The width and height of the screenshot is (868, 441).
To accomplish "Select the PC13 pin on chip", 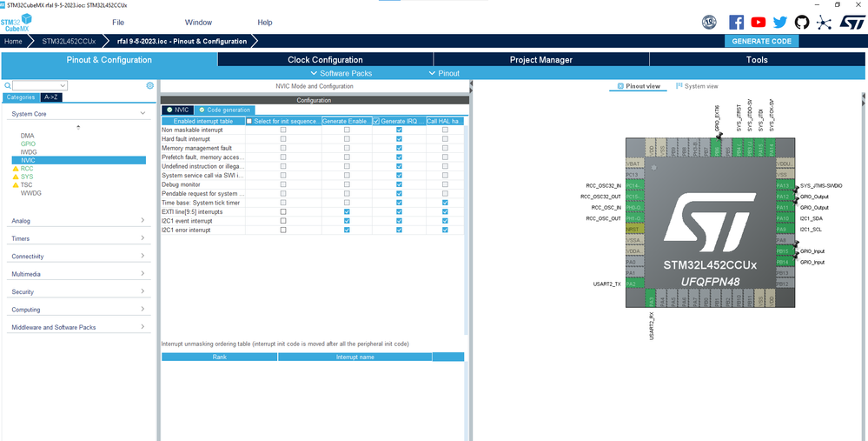I will pos(635,175).
